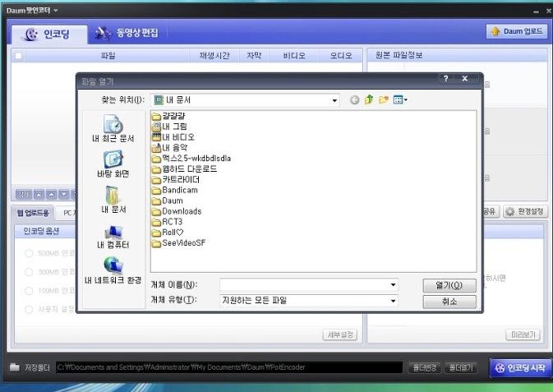
Task: Click the save folder path field
Action: [229, 367]
